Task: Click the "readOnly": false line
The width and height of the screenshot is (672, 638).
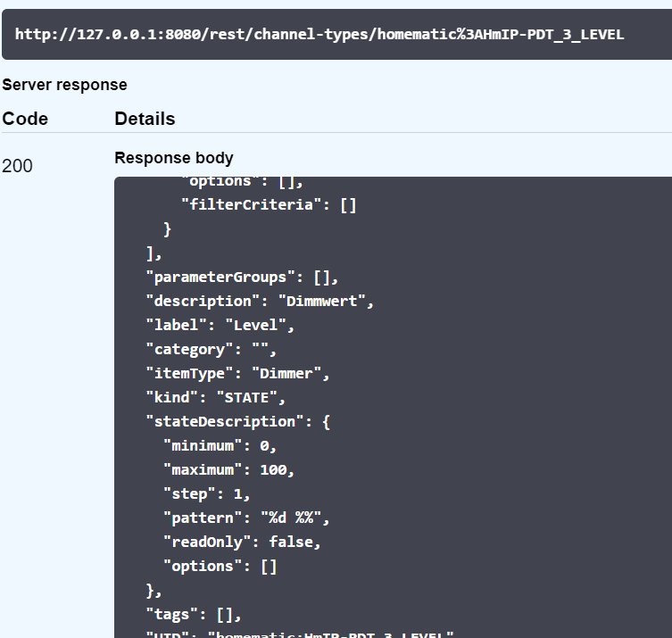Action: point(242,542)
